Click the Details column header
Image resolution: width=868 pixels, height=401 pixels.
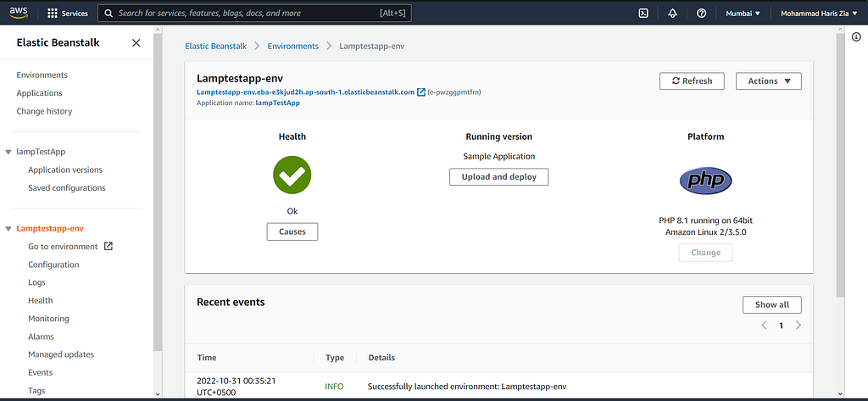(381, 358)
